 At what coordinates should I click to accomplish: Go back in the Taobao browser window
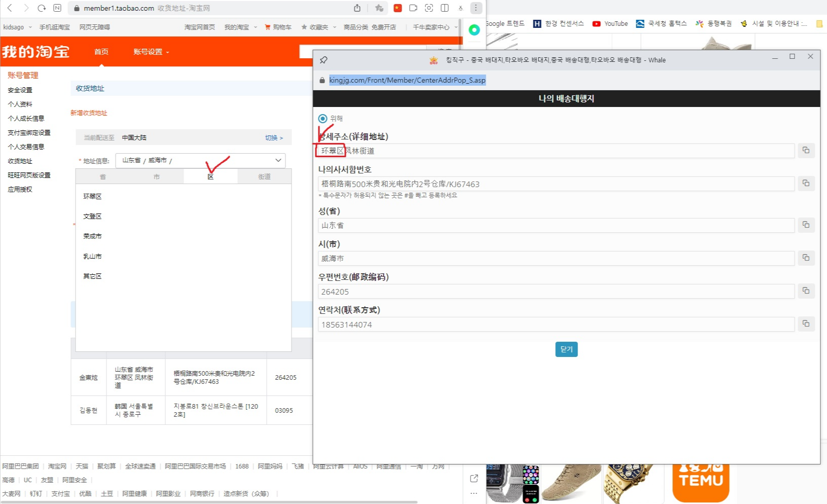click(10, 8)
